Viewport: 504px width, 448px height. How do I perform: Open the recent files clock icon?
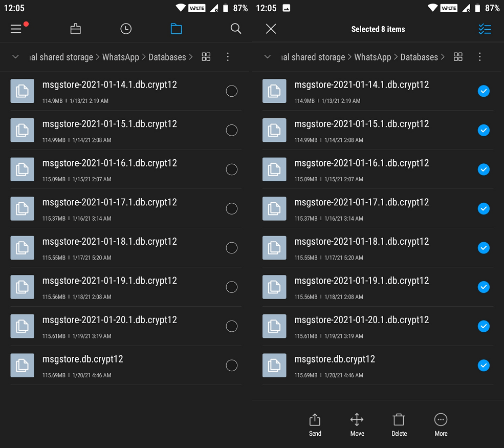coord(126,29)
